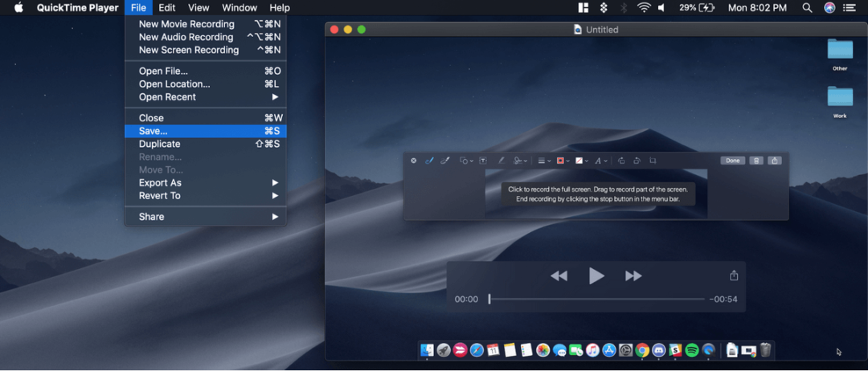Screen dimensions: 868x371
Task: Open Launchpad from the dock
Action: click(444, 350)
